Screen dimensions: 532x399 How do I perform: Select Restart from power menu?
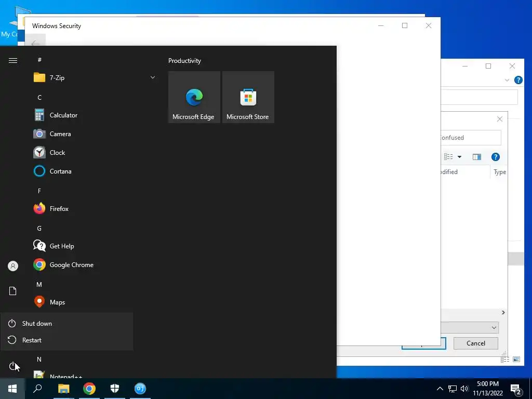point(67,340)
